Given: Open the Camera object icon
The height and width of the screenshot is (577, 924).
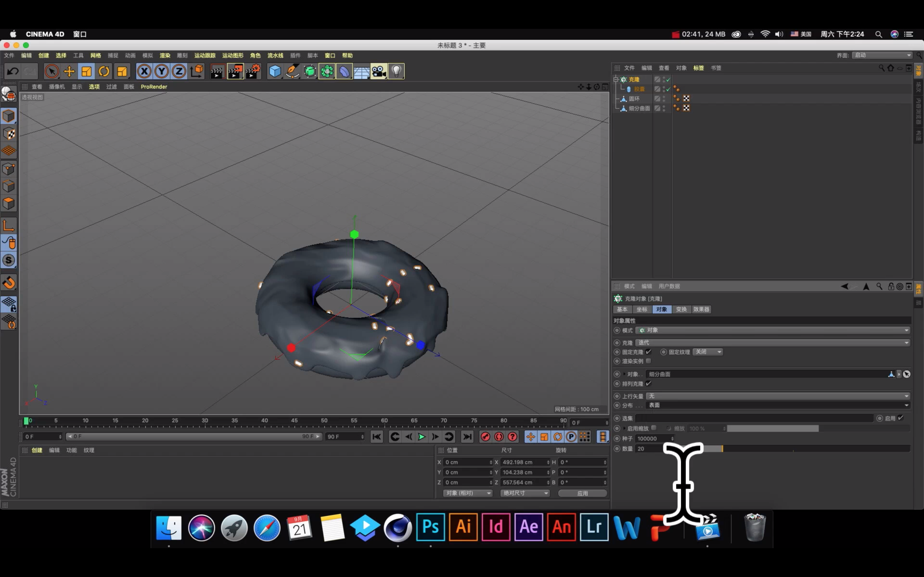Looking at the screenshot, I should (x=379, y=71).
